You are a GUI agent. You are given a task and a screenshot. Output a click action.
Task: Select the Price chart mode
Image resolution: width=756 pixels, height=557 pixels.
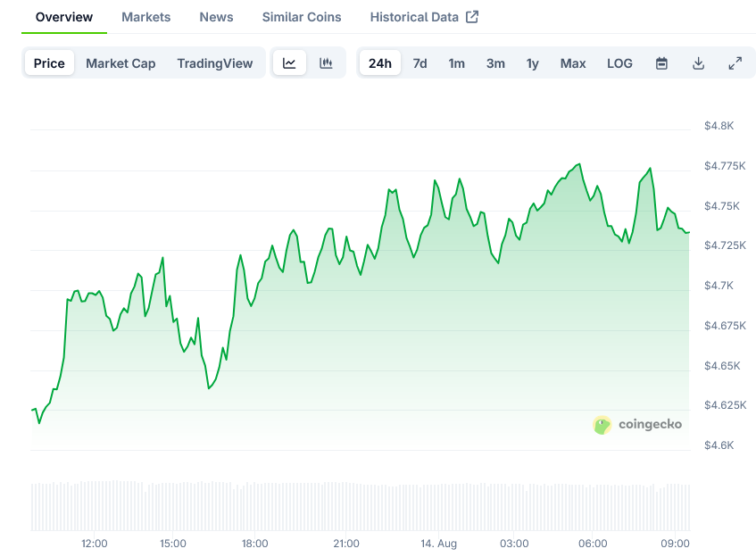point(49,63)
